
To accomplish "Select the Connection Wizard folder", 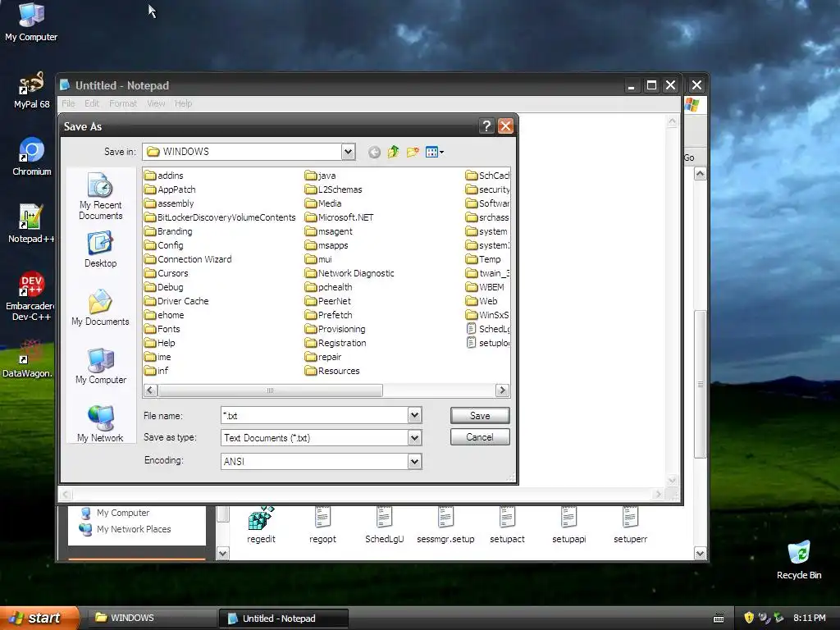I will [x=188, y=259].
